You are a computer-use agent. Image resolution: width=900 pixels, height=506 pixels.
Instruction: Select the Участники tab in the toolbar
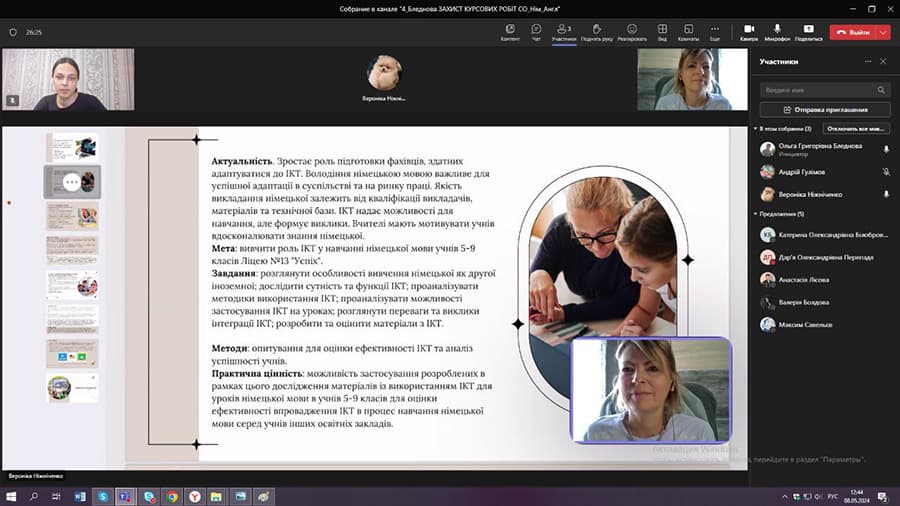pyautogui.click(x=564, y=31)
